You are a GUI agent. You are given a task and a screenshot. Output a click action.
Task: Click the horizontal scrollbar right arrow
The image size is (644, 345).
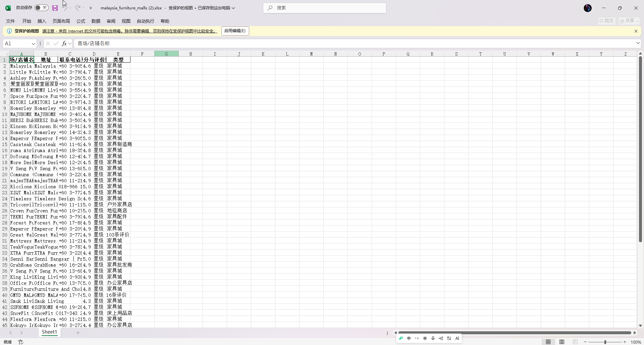(x=635, y=333)
